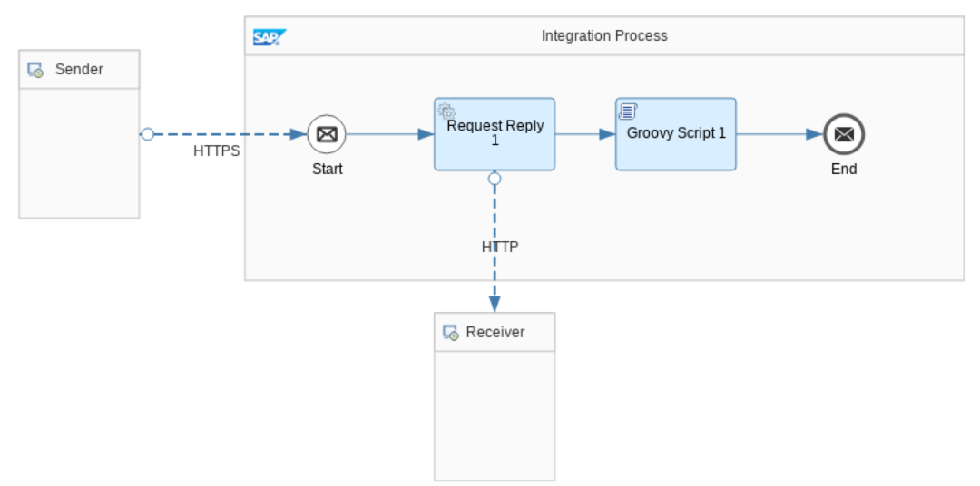
Task: Click the Integration Process title header
Action: pyautogui.click(x=604, y=36)
